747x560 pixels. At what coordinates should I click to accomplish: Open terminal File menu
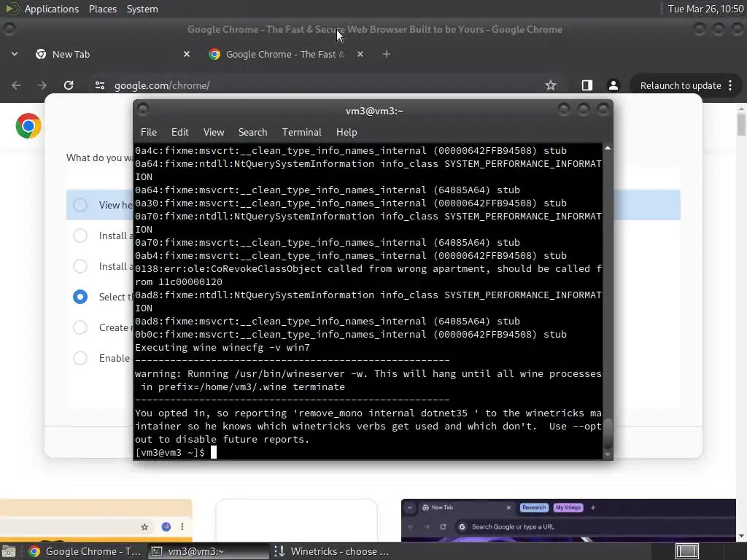point(149,133)
